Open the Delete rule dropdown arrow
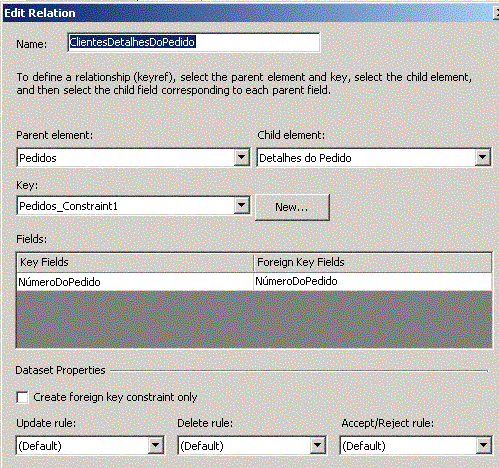499x468 pixels. pyautogui.click(x=318, y=445)
